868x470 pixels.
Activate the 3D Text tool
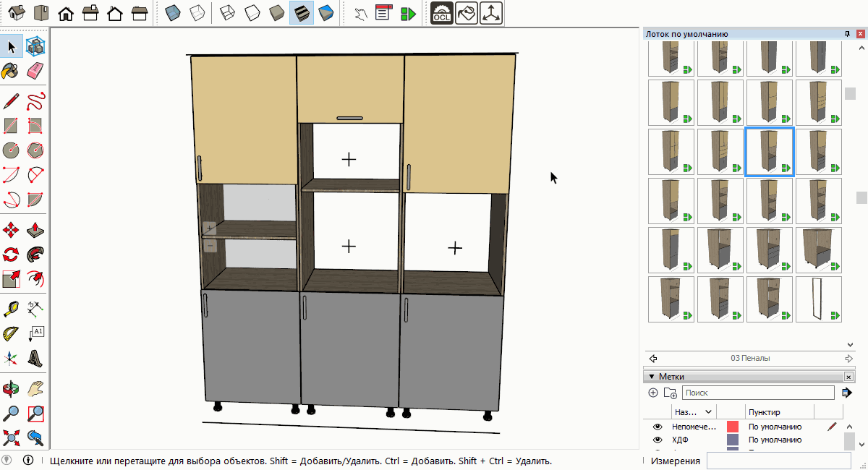coord(35,358)
